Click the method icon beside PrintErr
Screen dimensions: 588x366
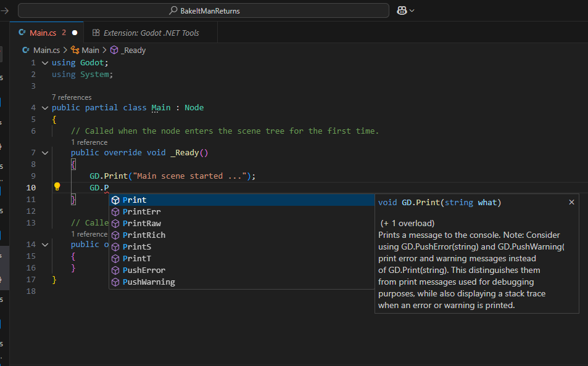click(115, 212)
